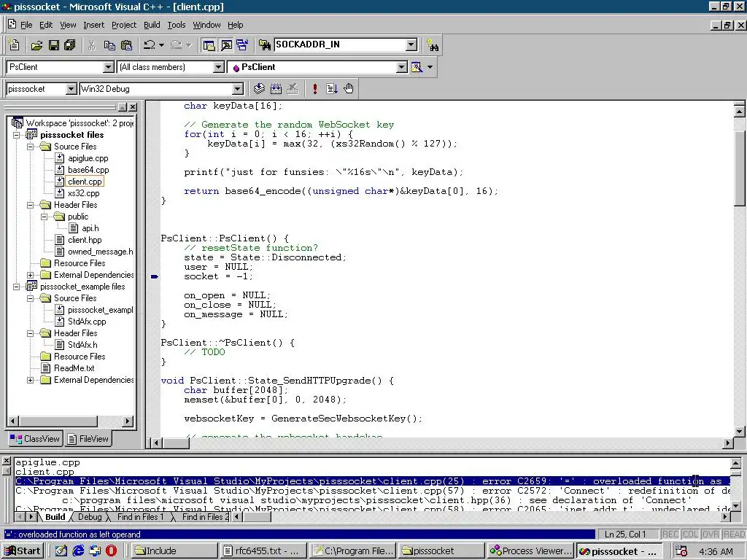
Task: Open the File menu
Action: tap(26, 25)
